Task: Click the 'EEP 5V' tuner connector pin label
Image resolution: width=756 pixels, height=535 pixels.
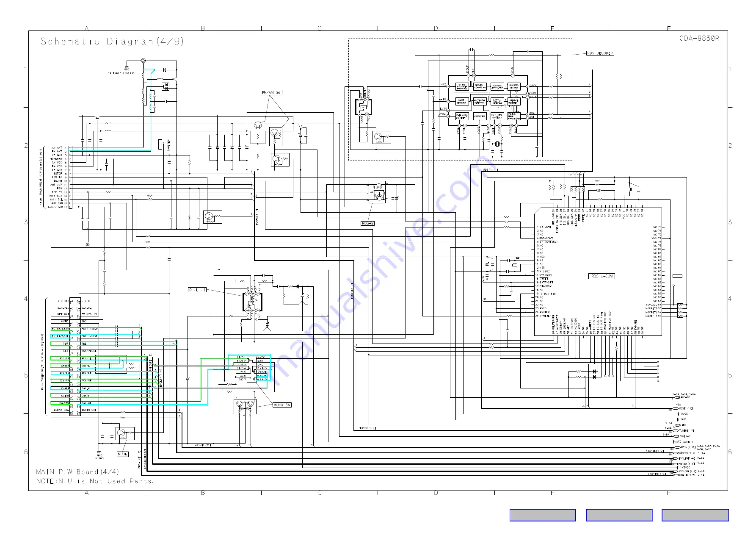Action: (57, 192)
